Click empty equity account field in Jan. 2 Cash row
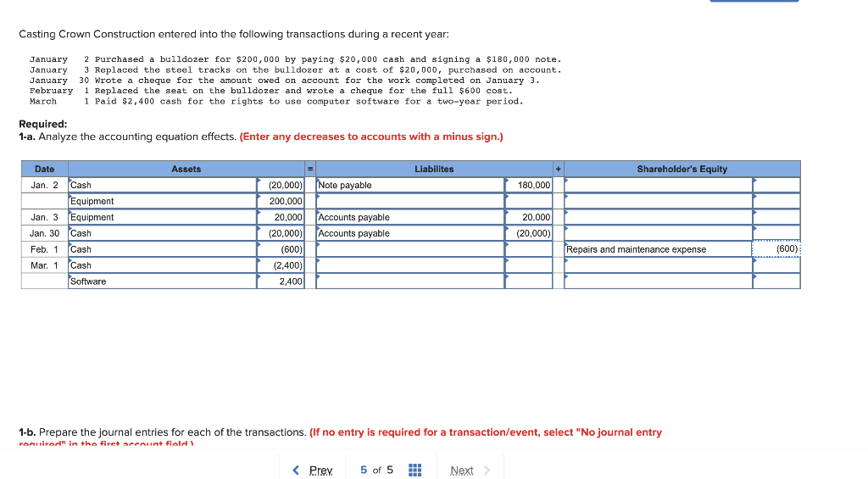This screenshot has height=479, width=868. (658, 185)
